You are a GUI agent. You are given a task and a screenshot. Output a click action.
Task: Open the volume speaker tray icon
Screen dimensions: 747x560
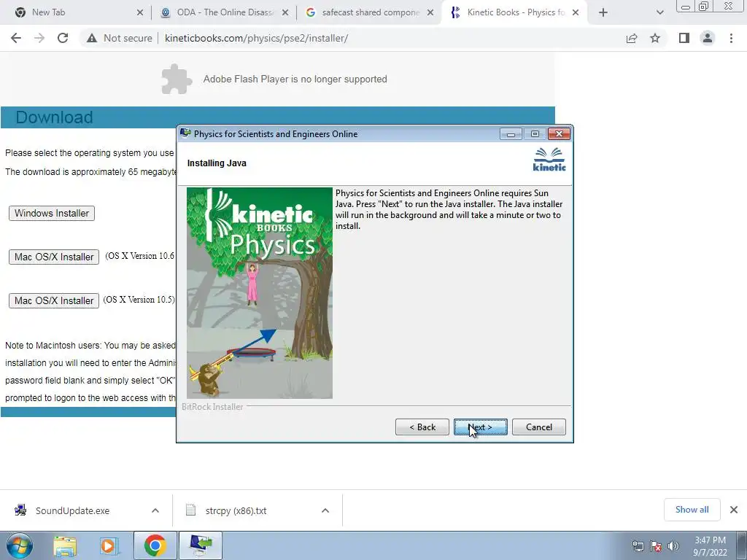[x=673, y=545]
